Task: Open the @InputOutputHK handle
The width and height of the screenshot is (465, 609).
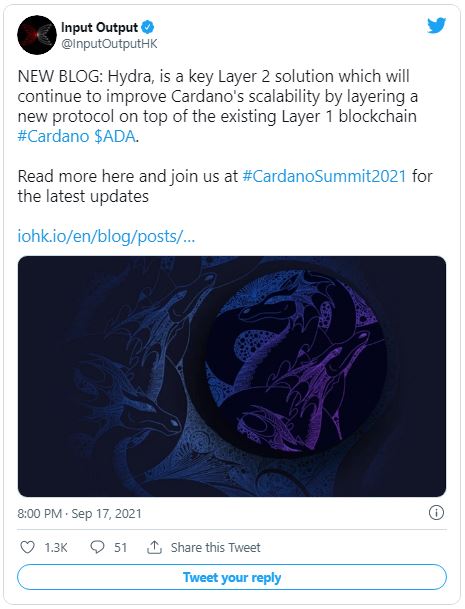Action: pyautogui.click(x=110, y=44)
